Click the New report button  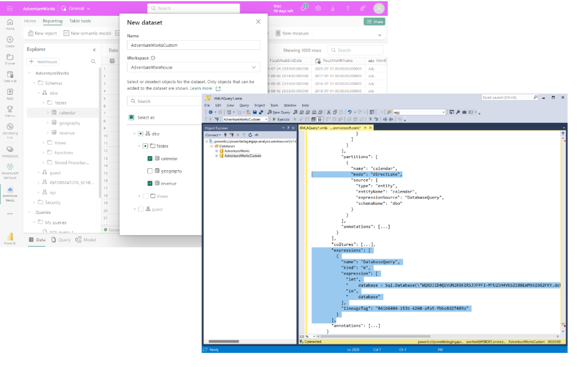point(42,33)
